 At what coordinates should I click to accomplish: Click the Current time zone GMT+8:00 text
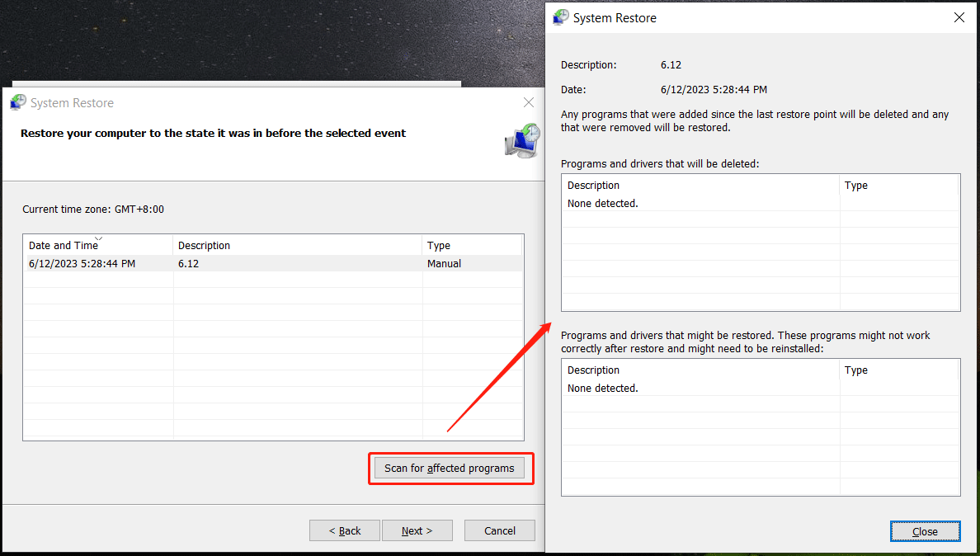coord(93,210)
